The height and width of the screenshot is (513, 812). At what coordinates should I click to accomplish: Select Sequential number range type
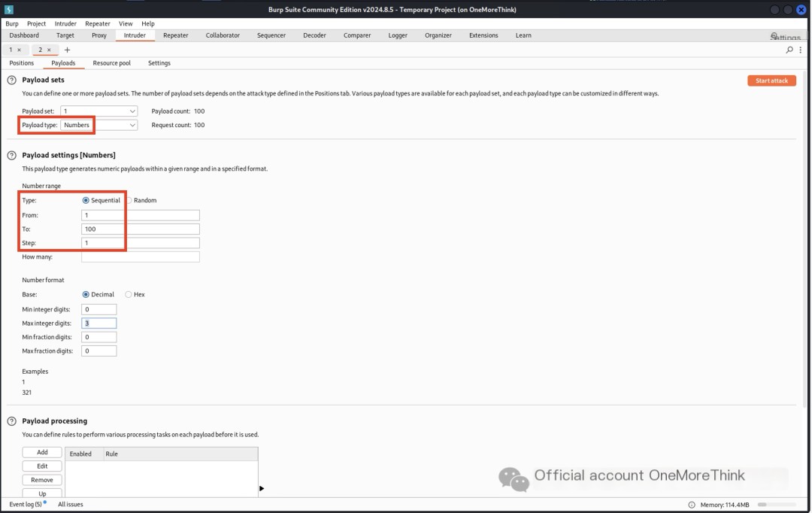tap(86, 201)
